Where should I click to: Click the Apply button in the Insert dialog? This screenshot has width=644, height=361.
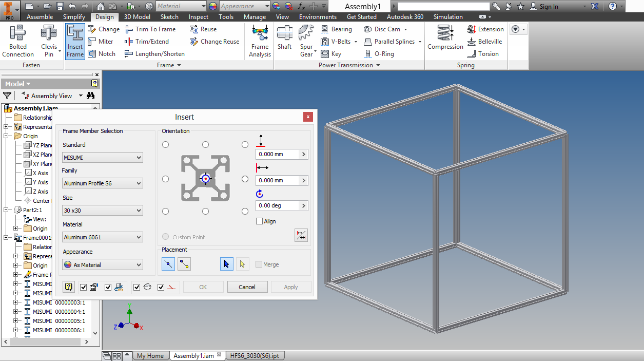point(291,287)
